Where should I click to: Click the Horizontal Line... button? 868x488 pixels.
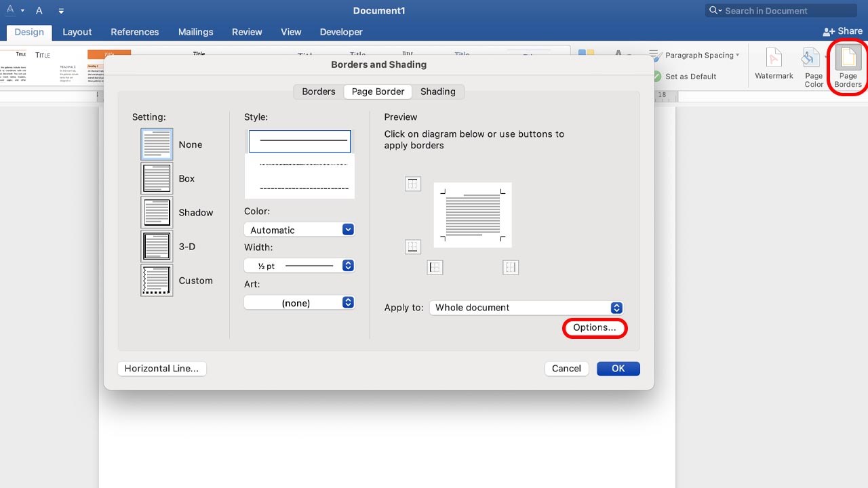click(x=162, y=369)
